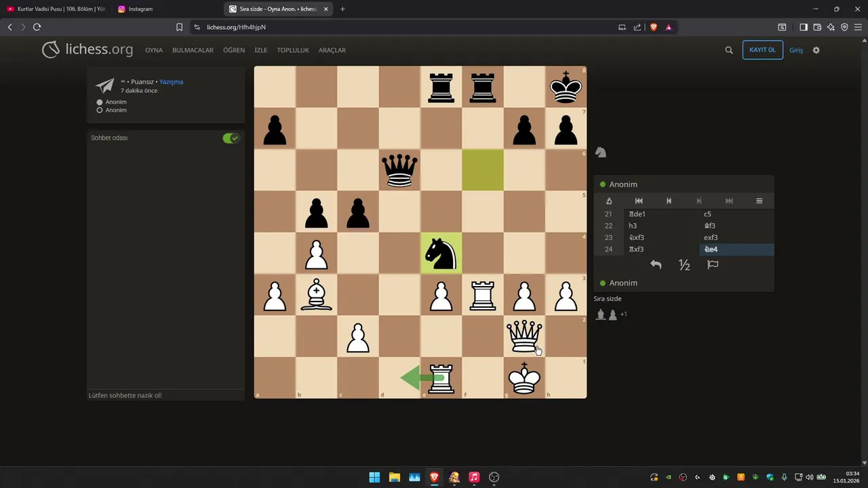868x488 pixels.
Task: Expand the ARAÇLAR menu
Action: point(332,50)
